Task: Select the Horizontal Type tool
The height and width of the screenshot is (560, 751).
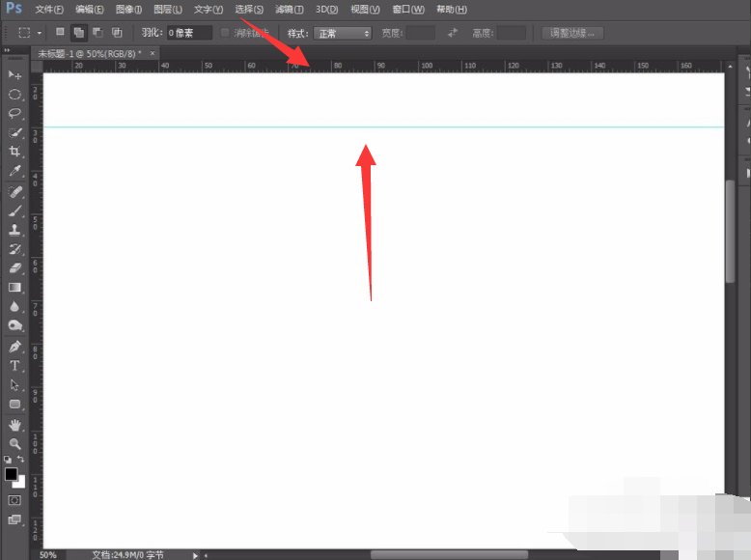Action: tap(14, 365)
